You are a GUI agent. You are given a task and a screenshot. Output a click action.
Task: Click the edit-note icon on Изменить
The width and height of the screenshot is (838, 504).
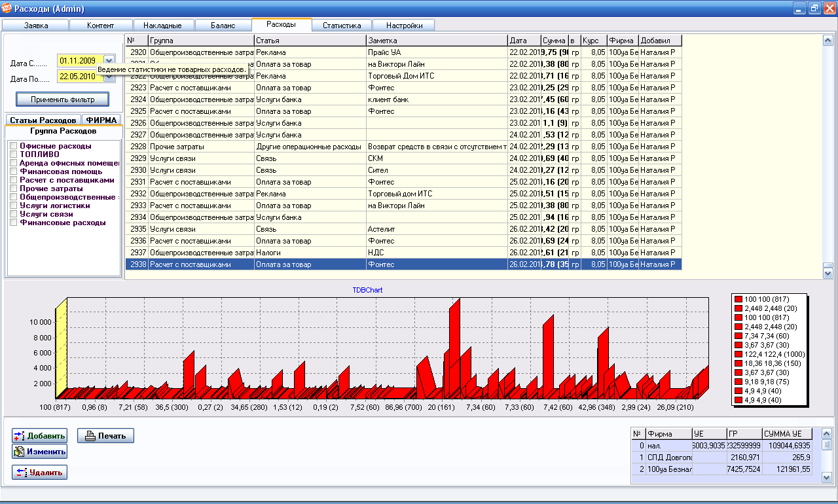20,452
